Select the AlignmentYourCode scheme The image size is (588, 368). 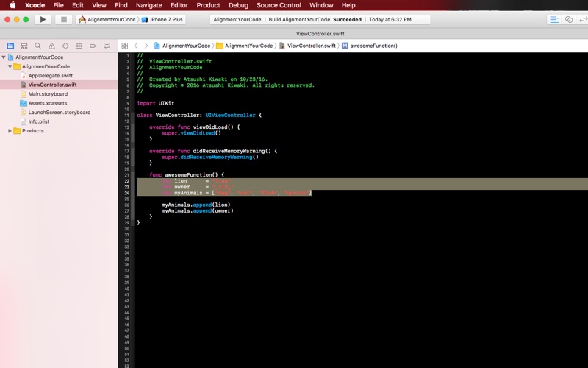(x=107, y=20)
